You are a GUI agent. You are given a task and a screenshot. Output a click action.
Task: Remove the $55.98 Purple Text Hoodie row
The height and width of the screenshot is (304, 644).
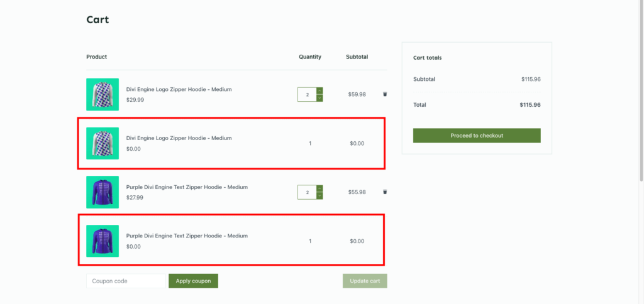385,192
